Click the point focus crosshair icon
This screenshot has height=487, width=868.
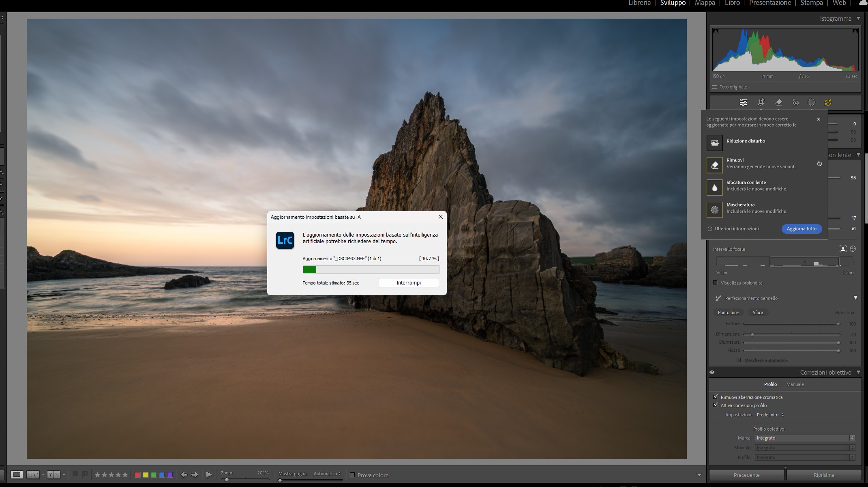tap(853, 249)
